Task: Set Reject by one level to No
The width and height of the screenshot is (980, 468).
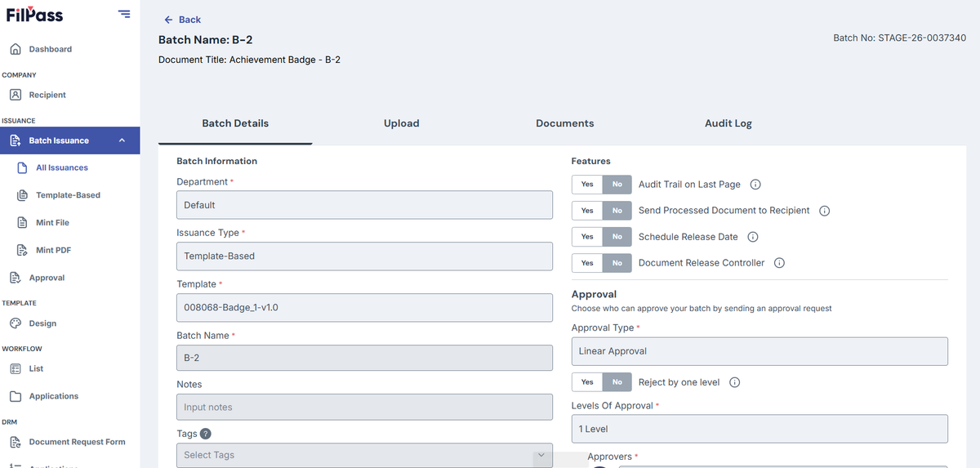Action: (617, 382)
